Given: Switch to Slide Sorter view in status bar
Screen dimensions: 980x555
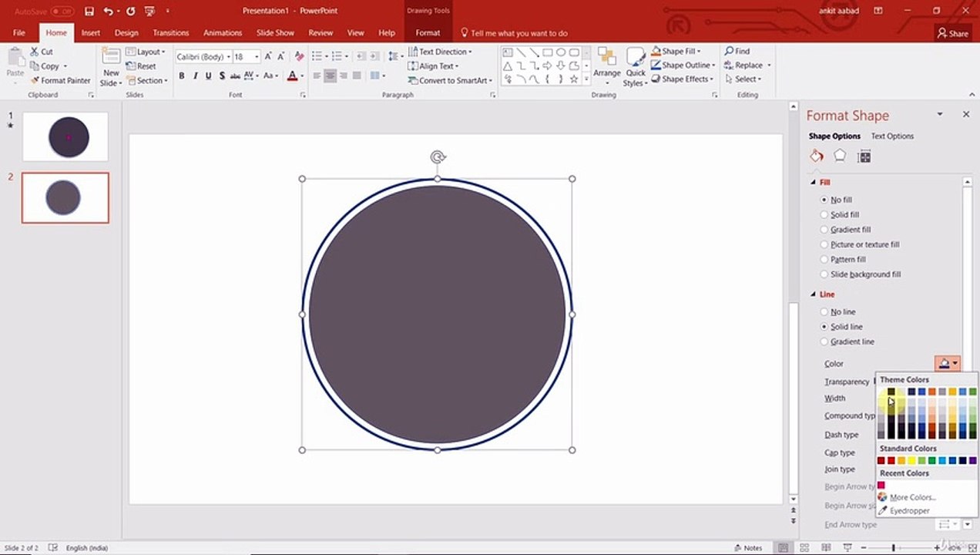Looking at the screenshot, I should click(803, 547).
